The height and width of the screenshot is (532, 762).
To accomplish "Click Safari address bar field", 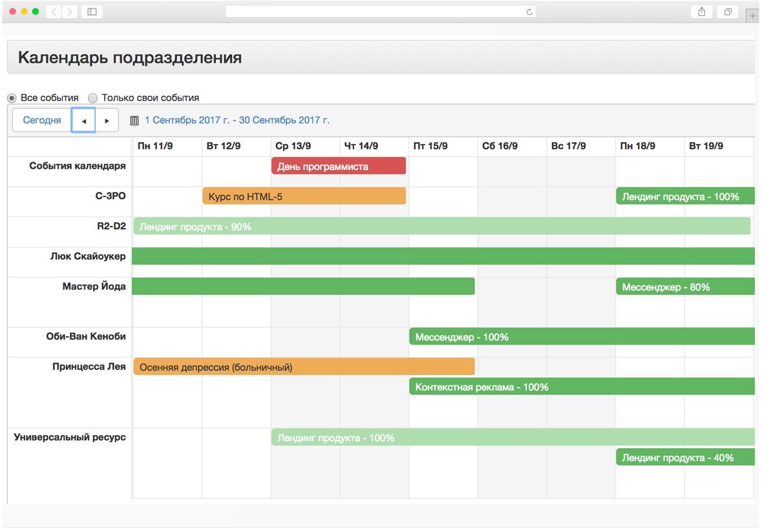I will pos(381,12).
